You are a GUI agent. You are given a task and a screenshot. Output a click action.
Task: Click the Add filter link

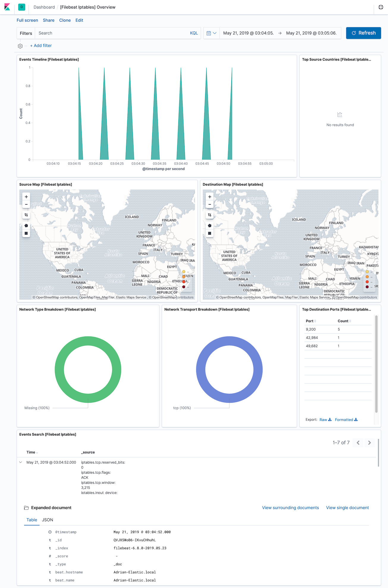41,46
